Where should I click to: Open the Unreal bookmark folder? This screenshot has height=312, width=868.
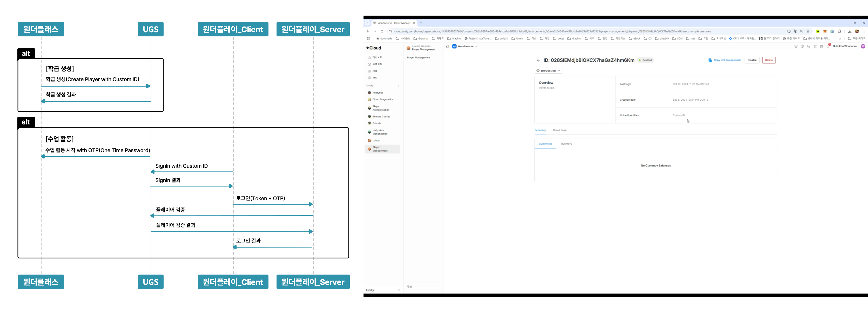(517, 38)
